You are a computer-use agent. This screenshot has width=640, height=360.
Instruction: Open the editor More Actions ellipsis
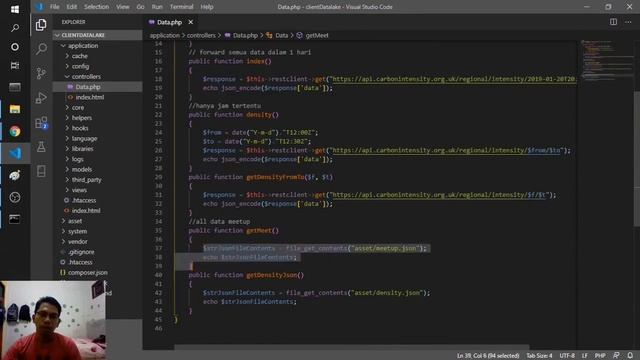[x=628, y=22]
